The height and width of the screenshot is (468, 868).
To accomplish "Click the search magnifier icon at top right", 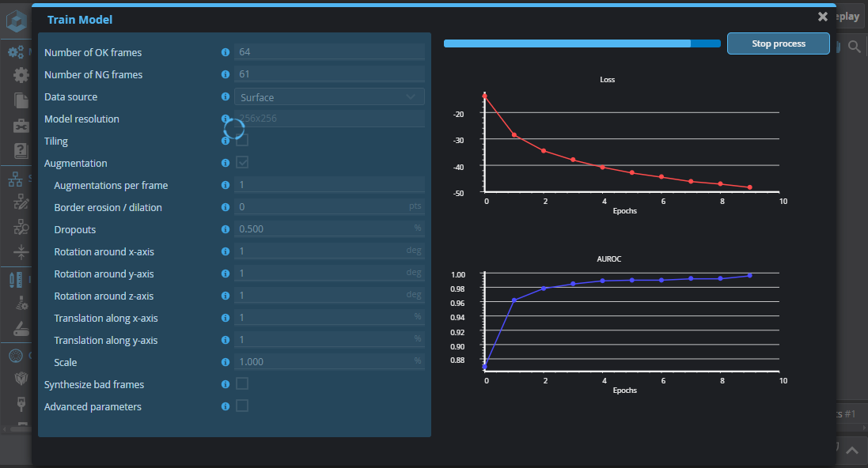I will tap(854, 47).
